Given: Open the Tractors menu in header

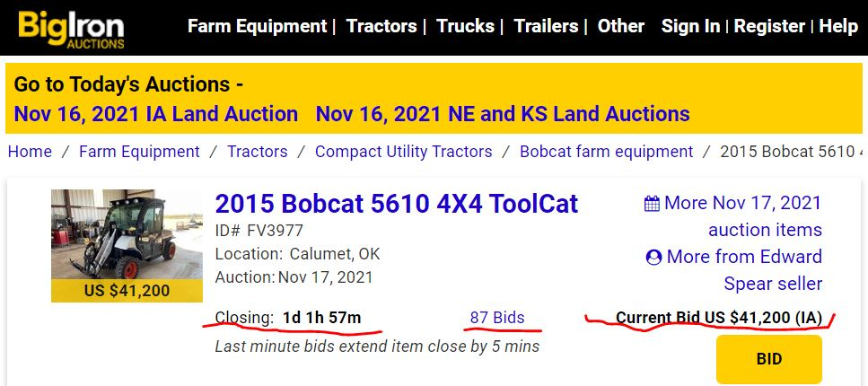Looking at the screenshot, I should coord(381,26).
